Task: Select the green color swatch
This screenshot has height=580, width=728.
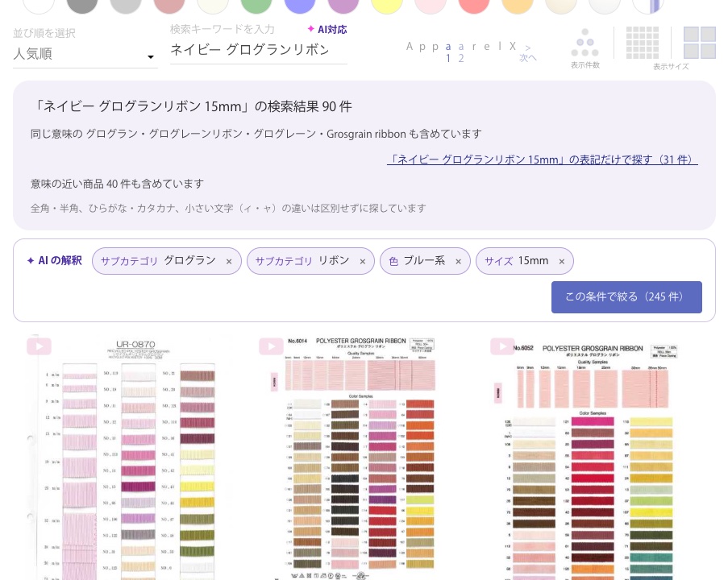Action: (256, 6)
